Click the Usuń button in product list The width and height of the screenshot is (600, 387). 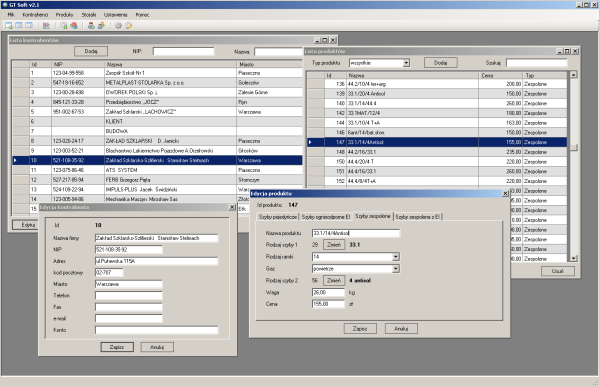click(558, 271)
